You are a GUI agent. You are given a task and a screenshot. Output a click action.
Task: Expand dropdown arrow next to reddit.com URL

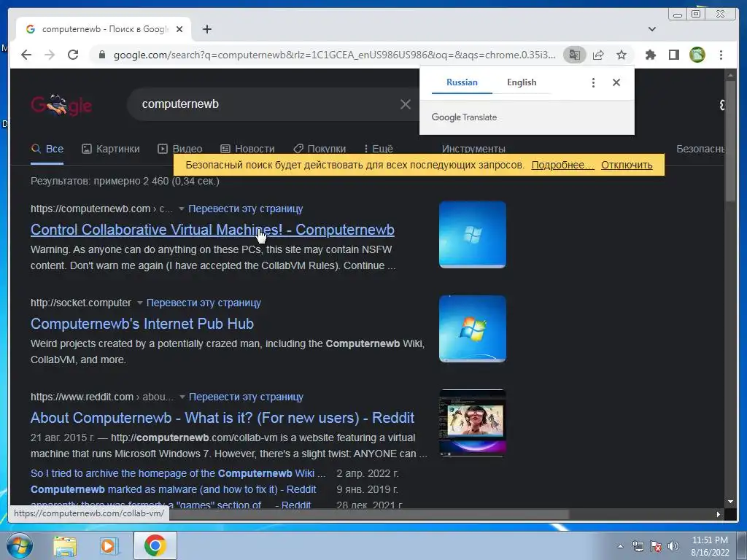[x=182, y=397]
